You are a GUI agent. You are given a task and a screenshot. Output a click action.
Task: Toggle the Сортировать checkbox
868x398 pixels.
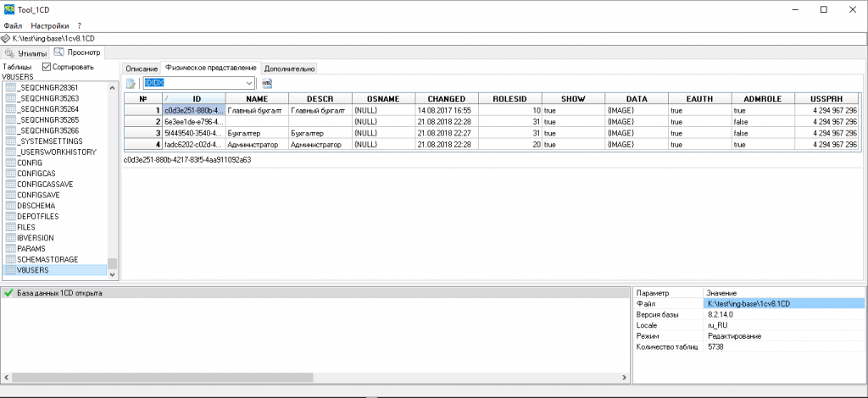(x=47, y=67)
